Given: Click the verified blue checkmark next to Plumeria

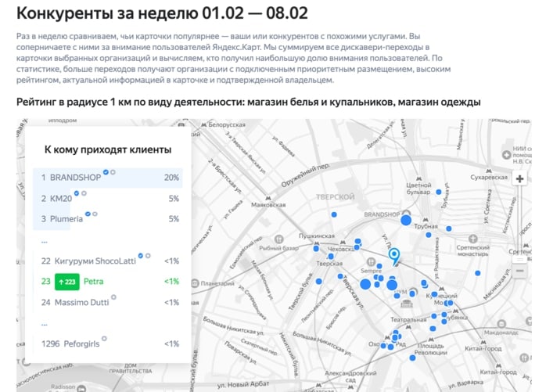Looking at the screenshot, I should 88,214.
